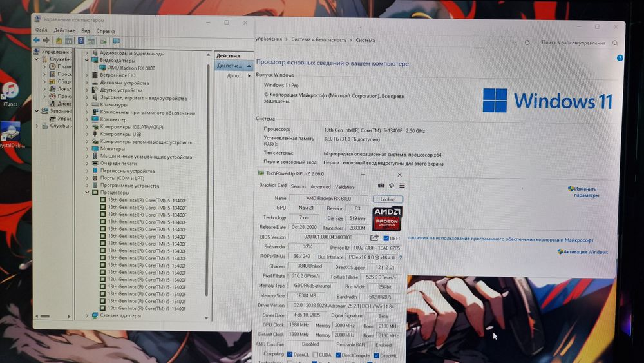Screen dimensions: 644x363
Task: Expand Мыши и иные указывающие устройства
Action: pos(87,157)
